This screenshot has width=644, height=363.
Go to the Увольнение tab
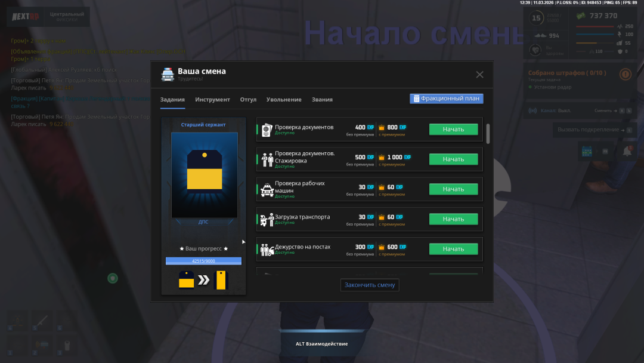(284, 100)
